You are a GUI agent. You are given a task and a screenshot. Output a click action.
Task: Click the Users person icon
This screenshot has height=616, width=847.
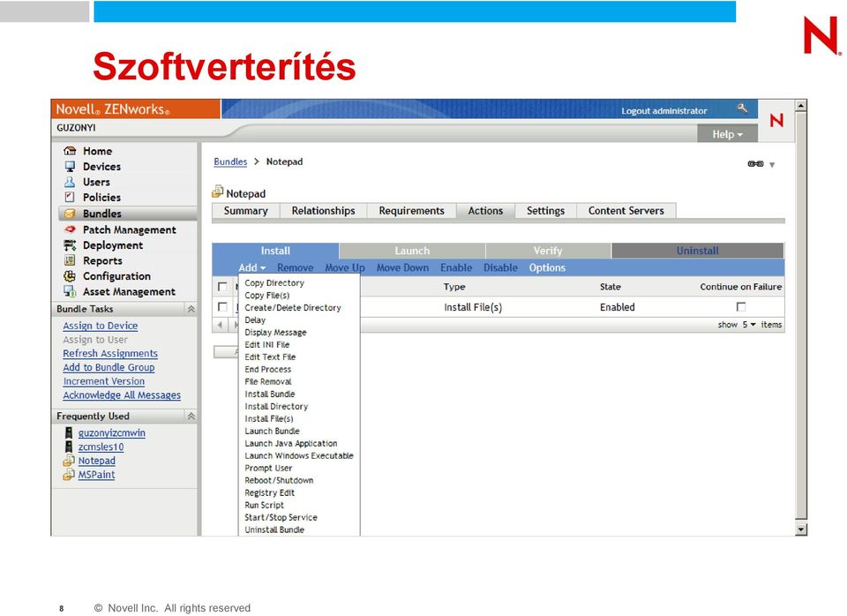click(x=70, y=182)
